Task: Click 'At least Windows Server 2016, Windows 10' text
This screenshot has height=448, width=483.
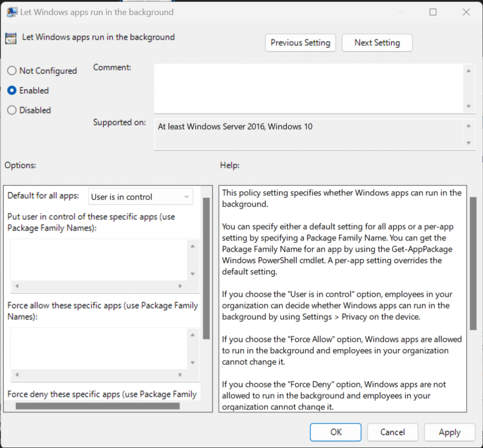Action: [x=235, y=127]
